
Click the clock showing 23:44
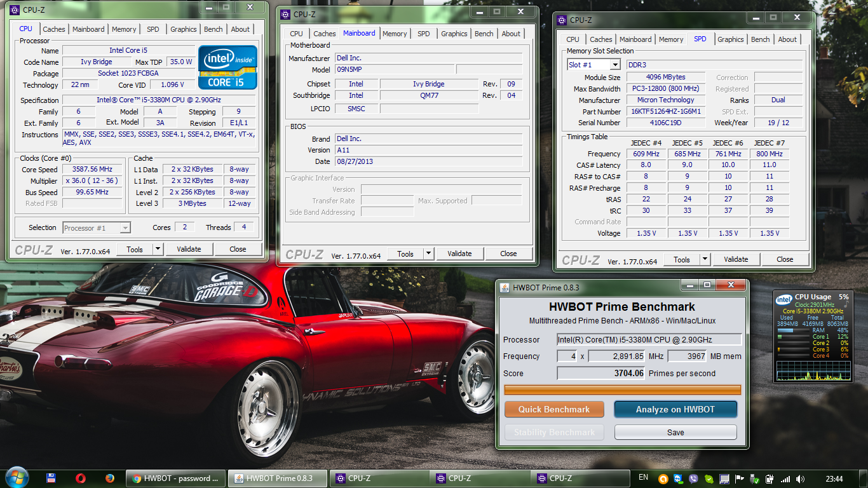click(834, 478)
